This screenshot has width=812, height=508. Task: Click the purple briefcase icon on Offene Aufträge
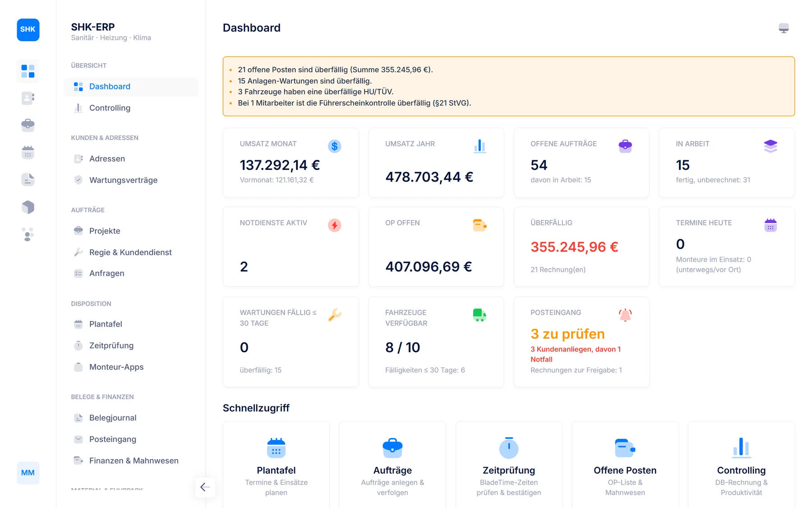pyautogui.click(x=625, y=146)
